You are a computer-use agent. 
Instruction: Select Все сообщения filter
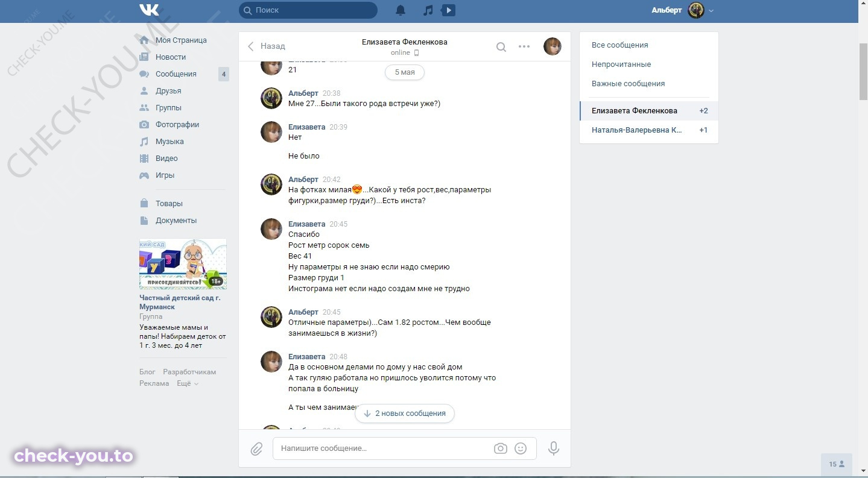click(620, 45)
